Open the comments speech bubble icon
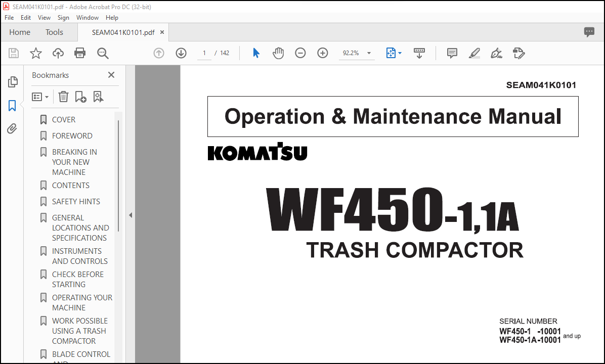The image size is (605, 364). 589,32
